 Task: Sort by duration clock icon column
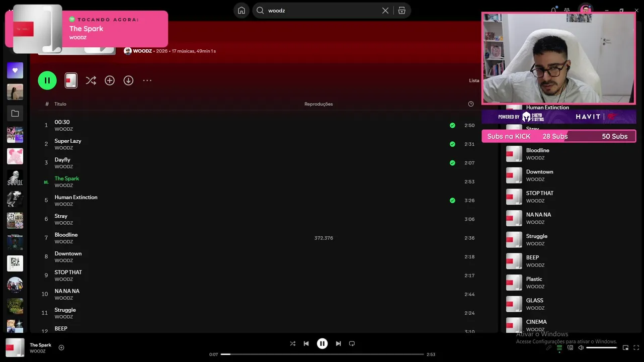471,104
